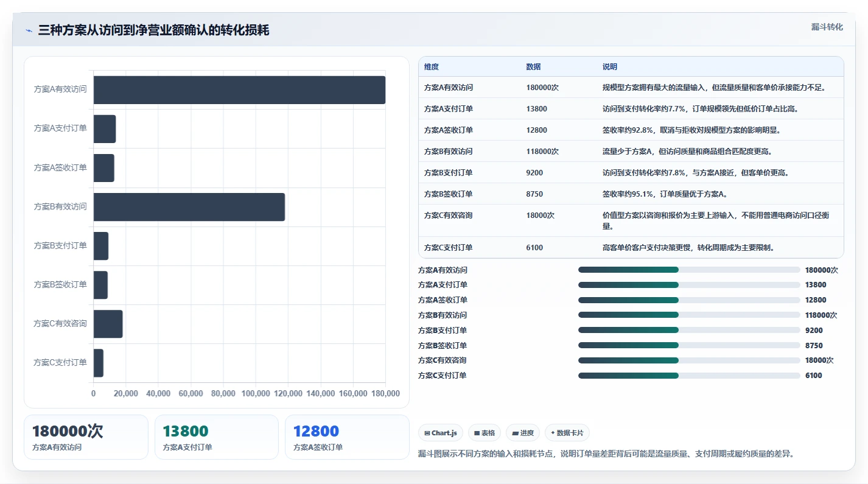Viewport: 868px width, 484px height.
Task: Click the 13800 cell in the table
Action: coord(537,109)
